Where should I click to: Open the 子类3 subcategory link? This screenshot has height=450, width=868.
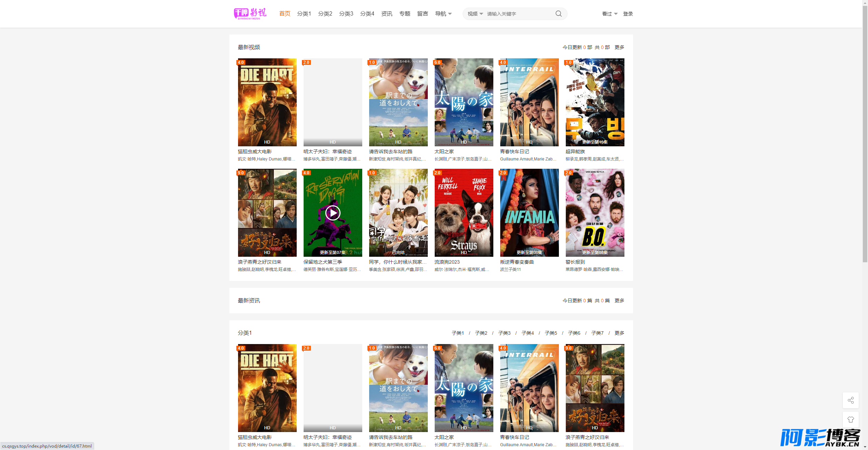[504, 333]
